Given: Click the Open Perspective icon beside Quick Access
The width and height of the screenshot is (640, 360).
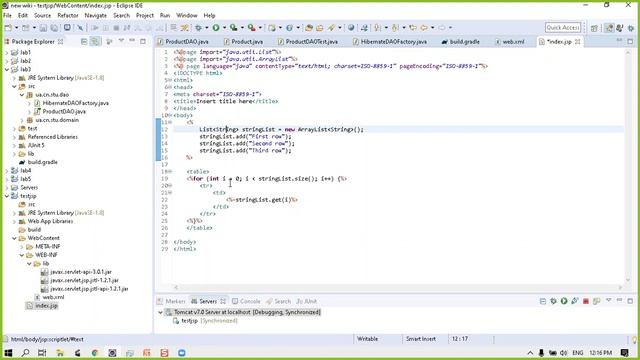Looking at the screenshot, I should [x=594, y=28].
